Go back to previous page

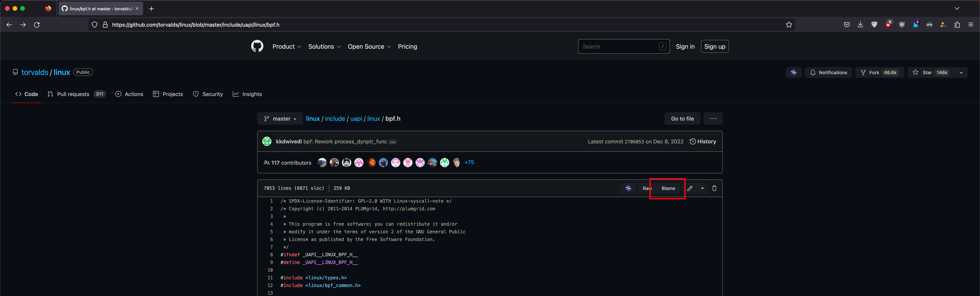coord(9,25)
